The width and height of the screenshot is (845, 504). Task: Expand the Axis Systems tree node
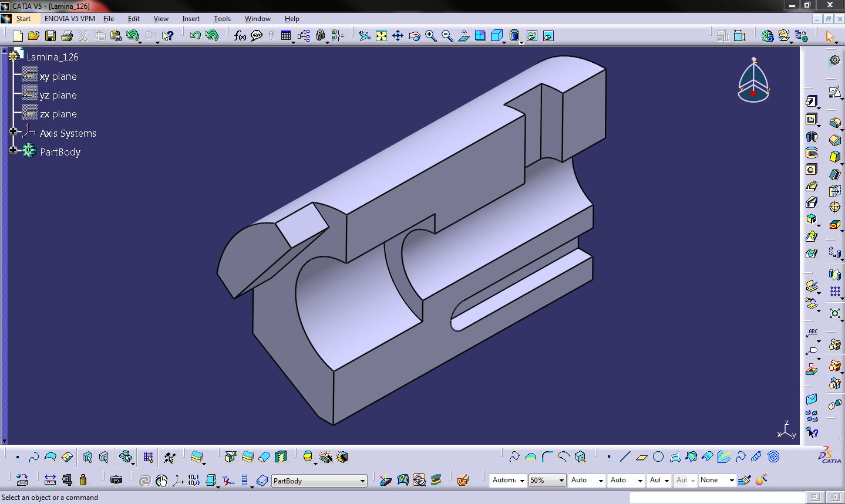13,131
